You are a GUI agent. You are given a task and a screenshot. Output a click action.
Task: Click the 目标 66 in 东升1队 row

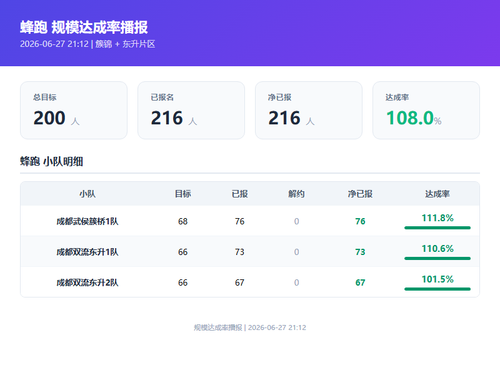(x=183, y=252)
